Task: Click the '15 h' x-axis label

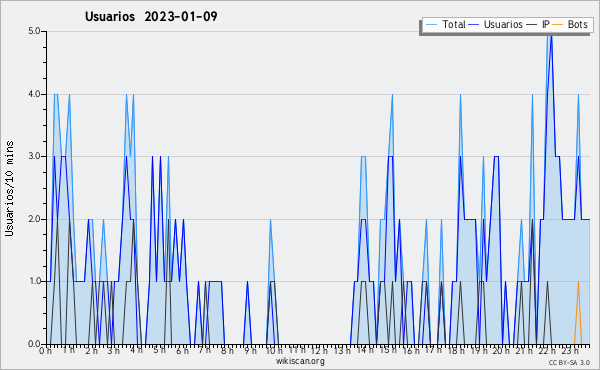Action: [x=388, y=350]
